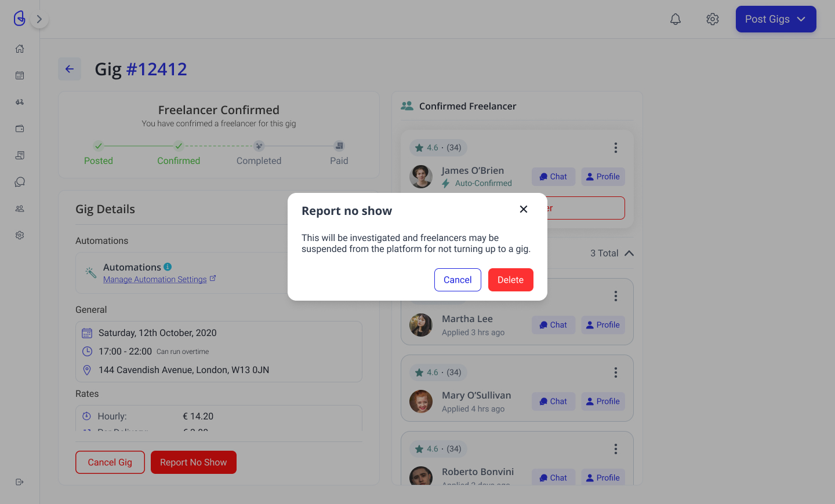
Task: Click Martha Lee's avatar
Action: 421,325
